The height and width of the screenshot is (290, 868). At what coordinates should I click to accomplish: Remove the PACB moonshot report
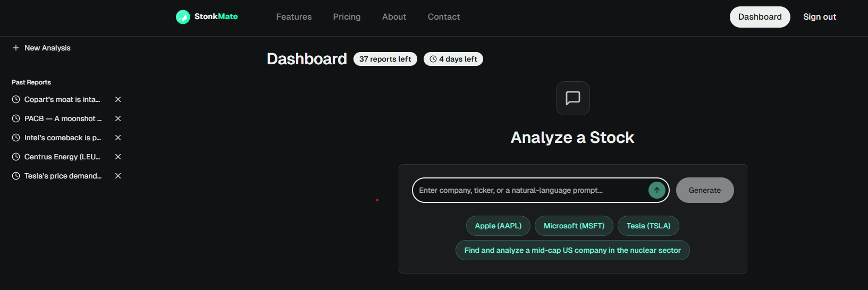click(118, 118)
